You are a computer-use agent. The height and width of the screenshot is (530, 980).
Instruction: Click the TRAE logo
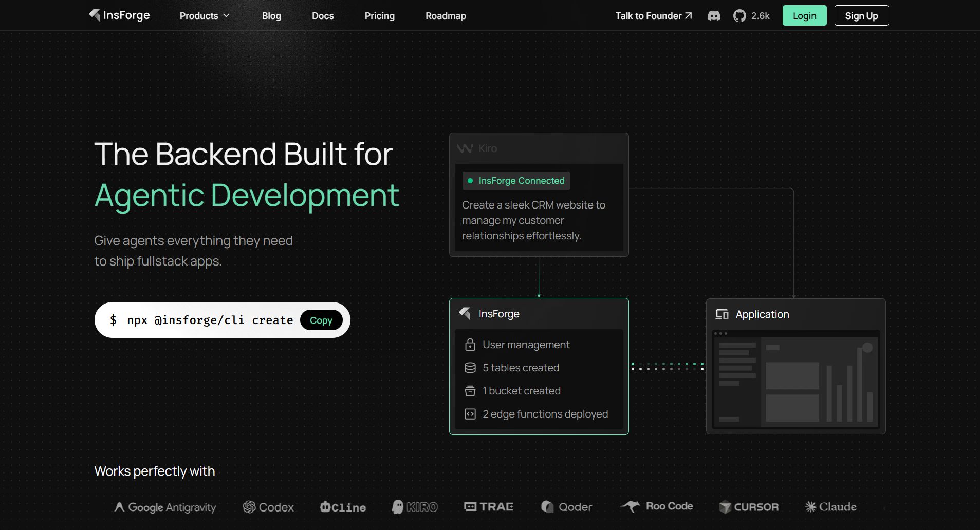489,507
